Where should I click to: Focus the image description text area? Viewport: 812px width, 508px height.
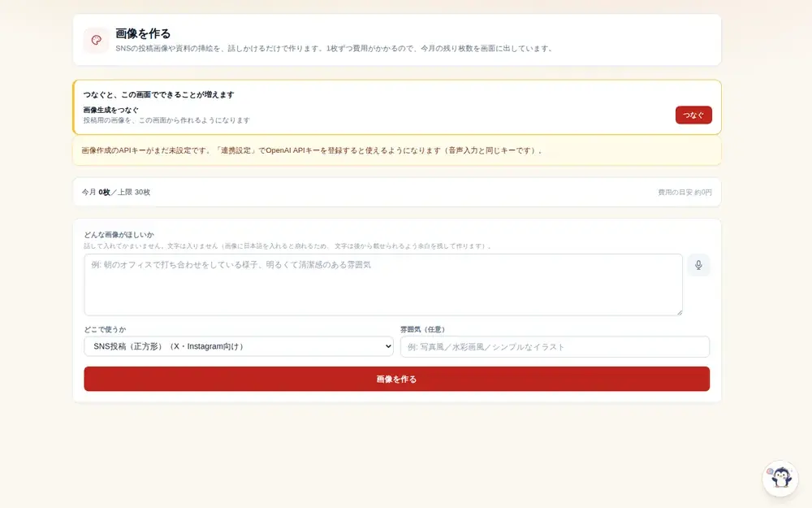[x=383, y=284]
